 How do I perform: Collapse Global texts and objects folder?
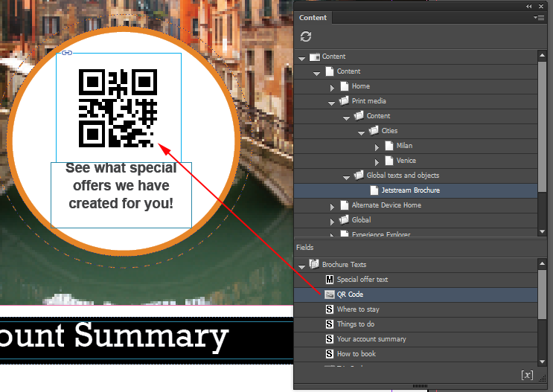pos(346,177)
